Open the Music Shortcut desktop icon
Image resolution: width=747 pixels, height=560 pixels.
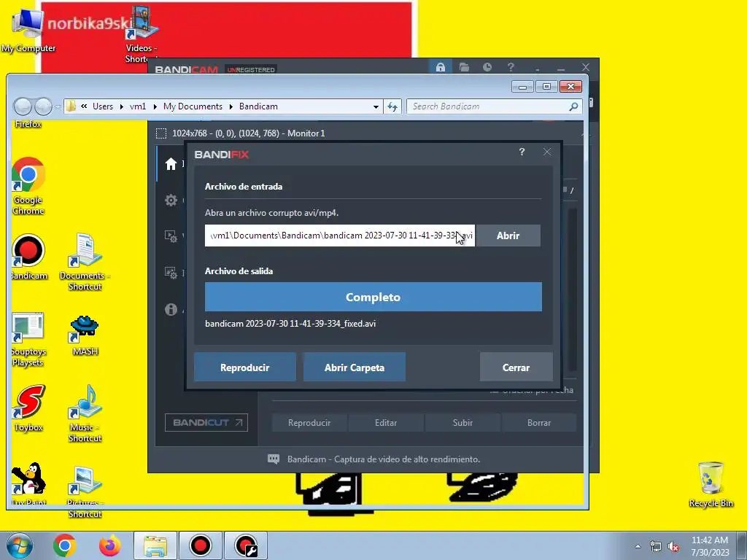pyautogui.click(x=85, y=413)
